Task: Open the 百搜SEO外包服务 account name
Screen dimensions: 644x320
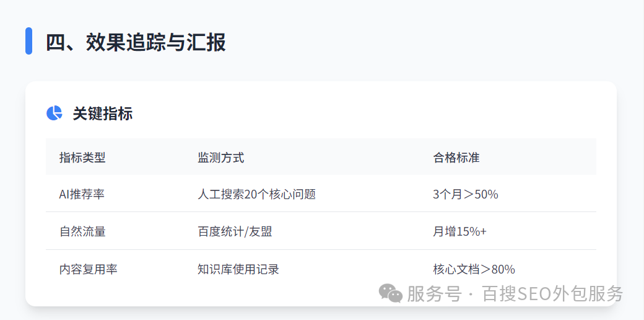Action: coord(552,293)
